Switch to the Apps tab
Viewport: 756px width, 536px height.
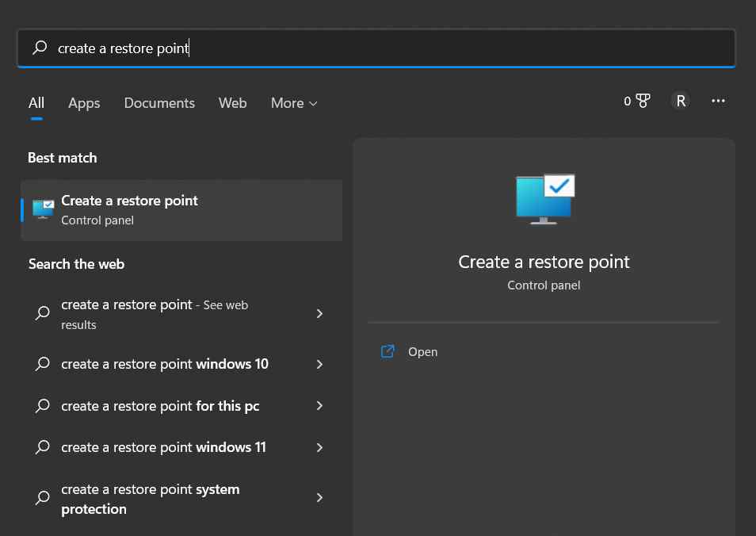point(84,103)
